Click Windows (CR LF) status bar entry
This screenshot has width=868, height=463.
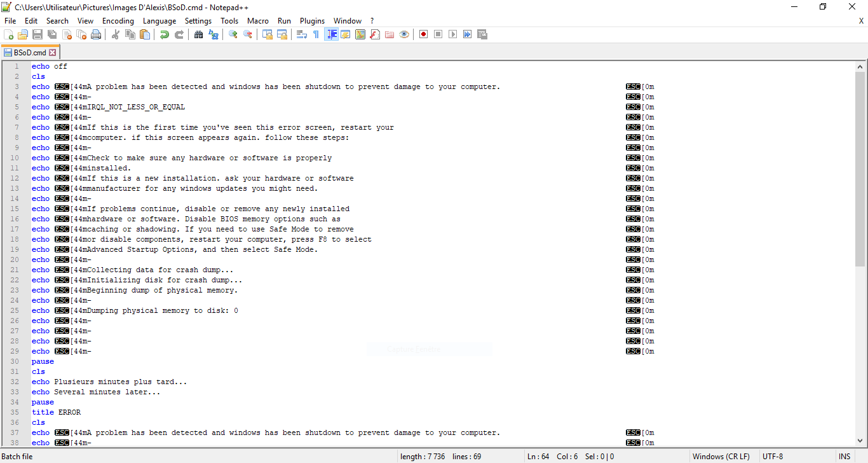[721, 457]
